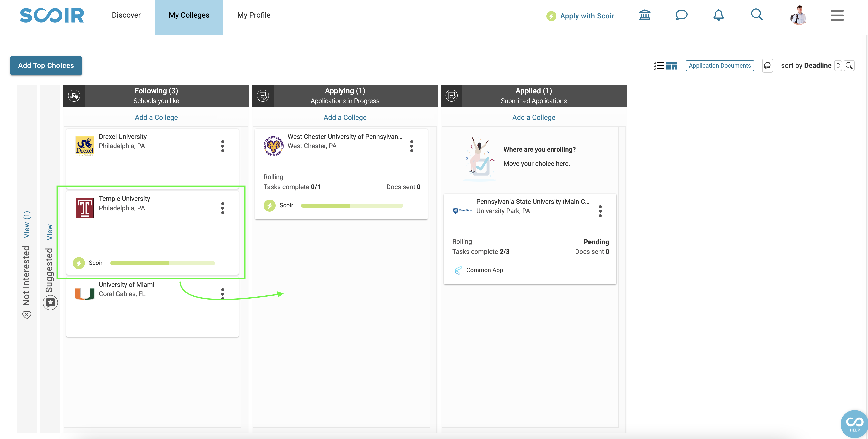
Task: Click the Suggested star icon
Action: click(50, 303)
